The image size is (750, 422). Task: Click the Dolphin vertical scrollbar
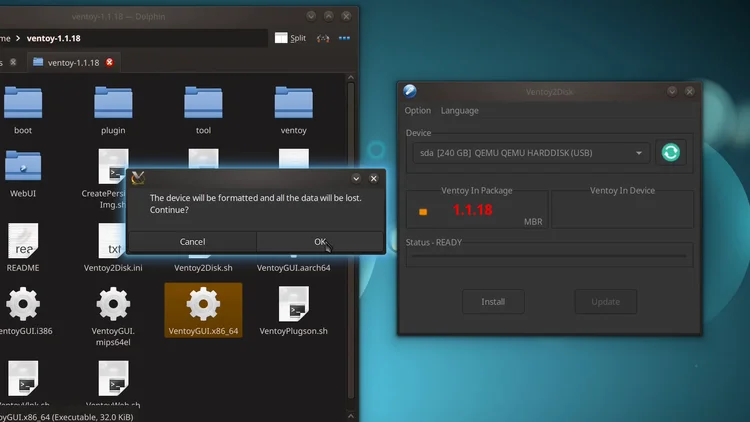[351, 241]
